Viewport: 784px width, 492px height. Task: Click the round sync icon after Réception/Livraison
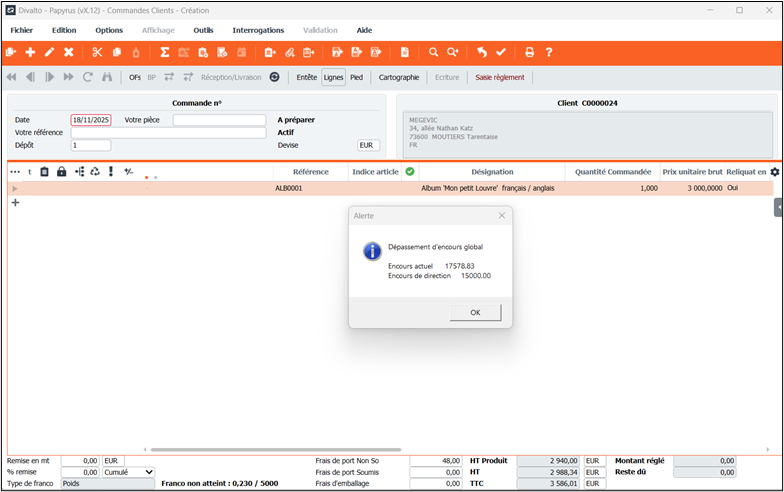tap(274, 77)
